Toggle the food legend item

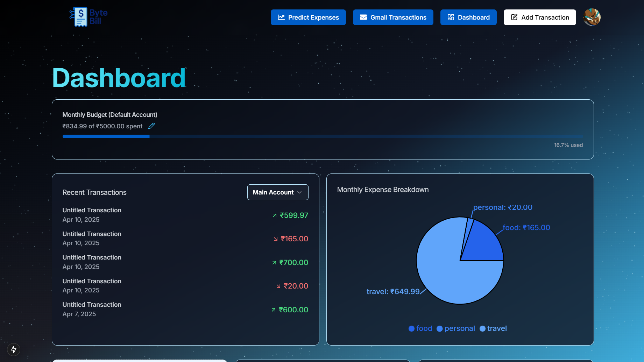[x=420, y=328]
